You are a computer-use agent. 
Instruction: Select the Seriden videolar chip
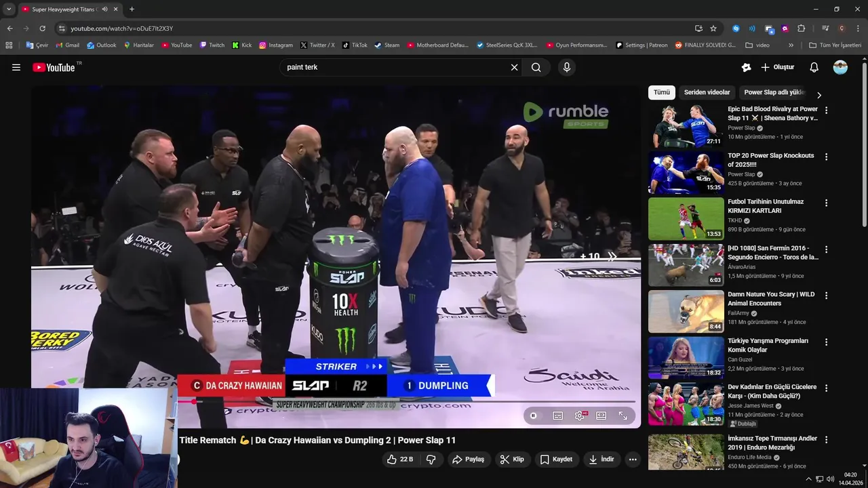tap(707, 92)
